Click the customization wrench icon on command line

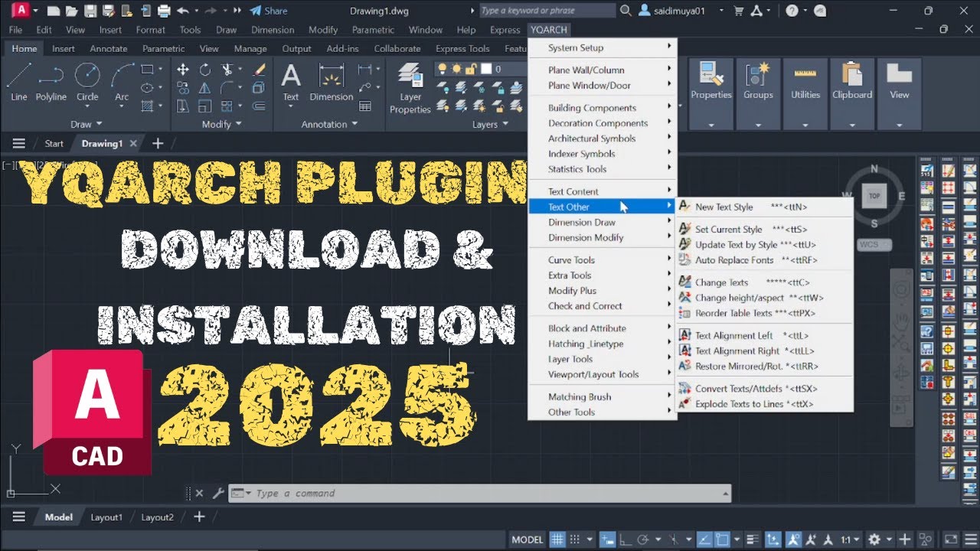(x=217, y=494)
